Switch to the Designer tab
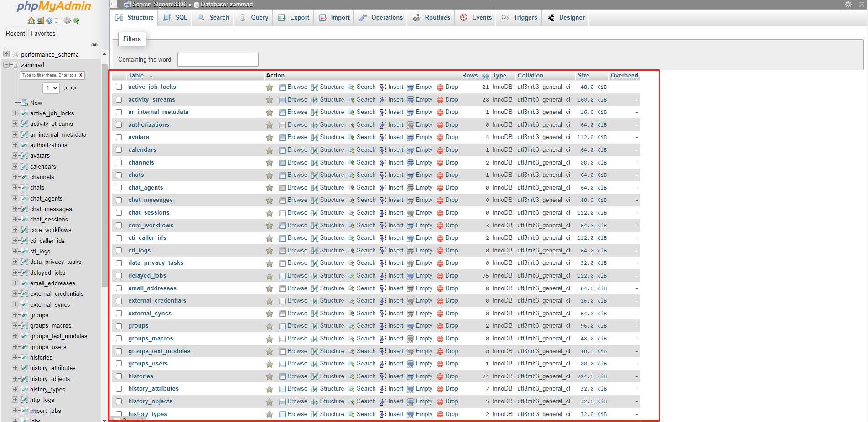The width and height of the screenshot is (868, 422). [x=566, y=18]
